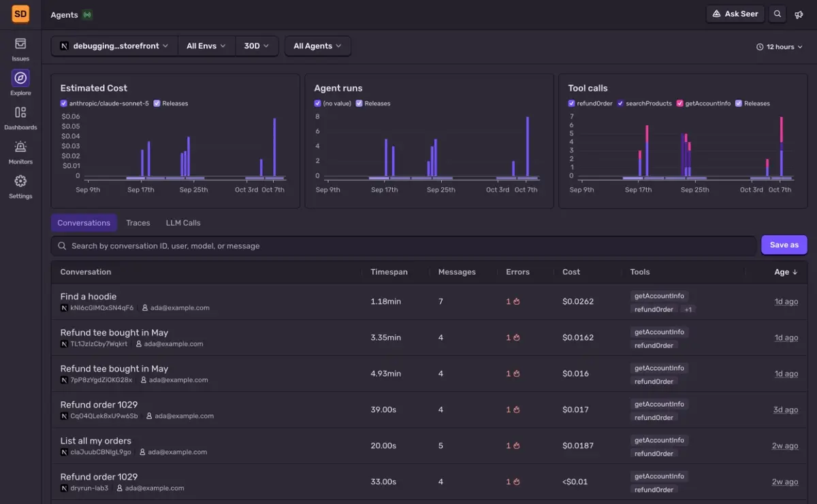Select the Conversations tab

(84, 223)
